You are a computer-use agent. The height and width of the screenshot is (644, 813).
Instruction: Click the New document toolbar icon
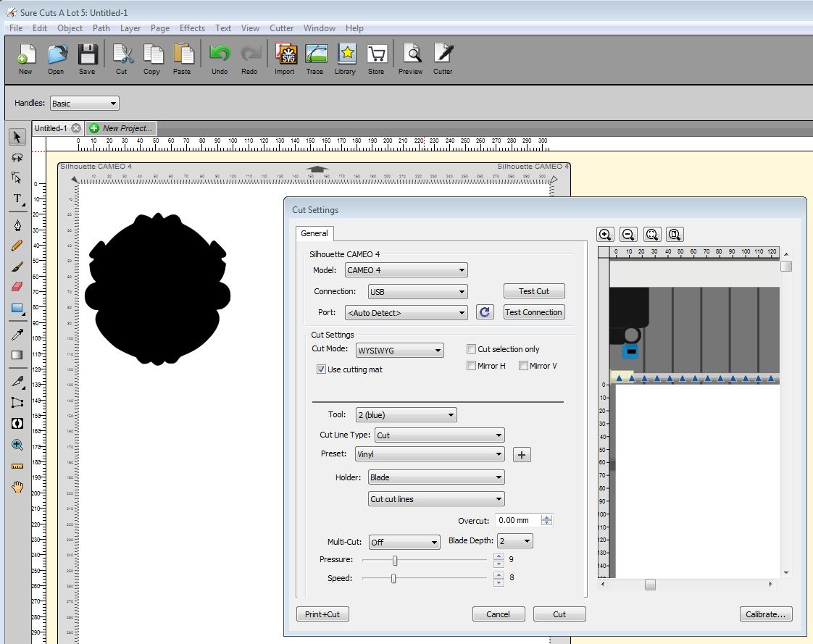[x=25, y=59]
